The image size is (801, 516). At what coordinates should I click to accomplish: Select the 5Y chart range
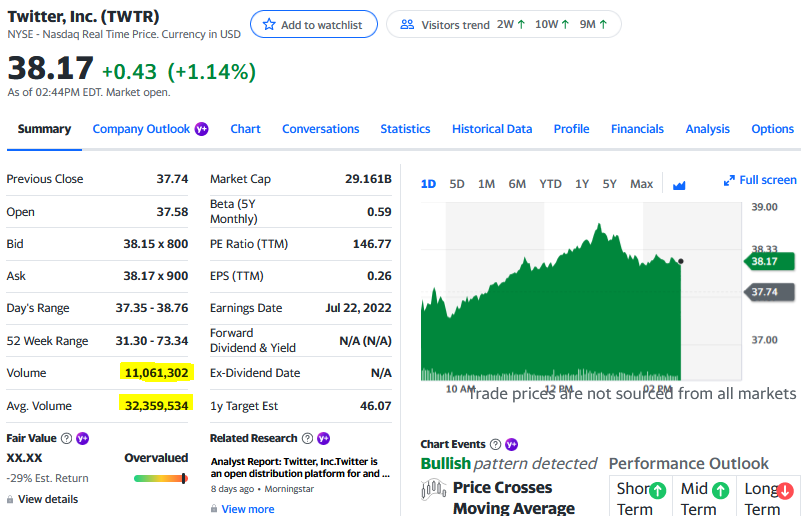tap(609, 184)
